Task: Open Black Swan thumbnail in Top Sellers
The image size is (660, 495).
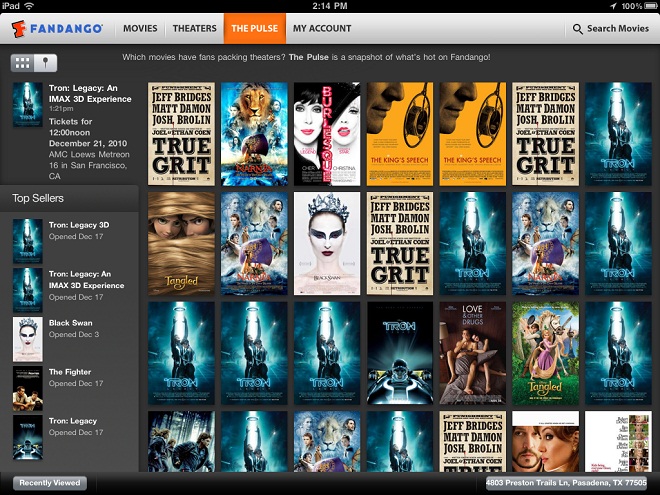Action: [28, 339]
